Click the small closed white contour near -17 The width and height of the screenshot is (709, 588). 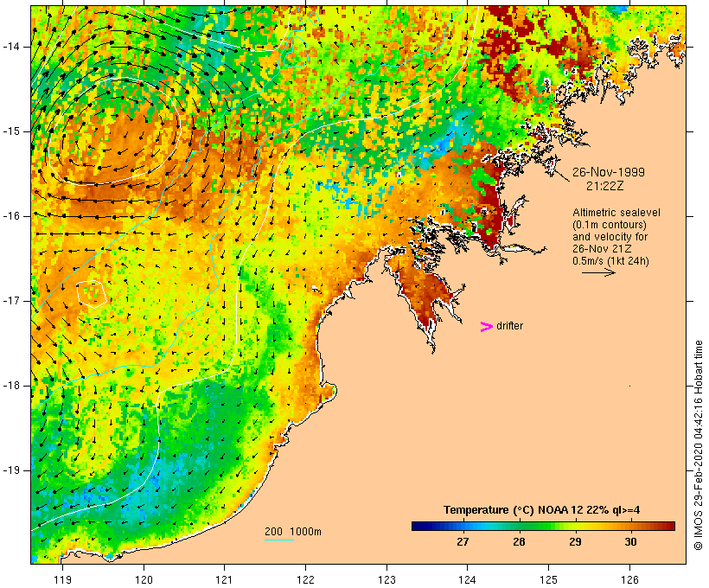pyautogui.click(x=92, y=294)
